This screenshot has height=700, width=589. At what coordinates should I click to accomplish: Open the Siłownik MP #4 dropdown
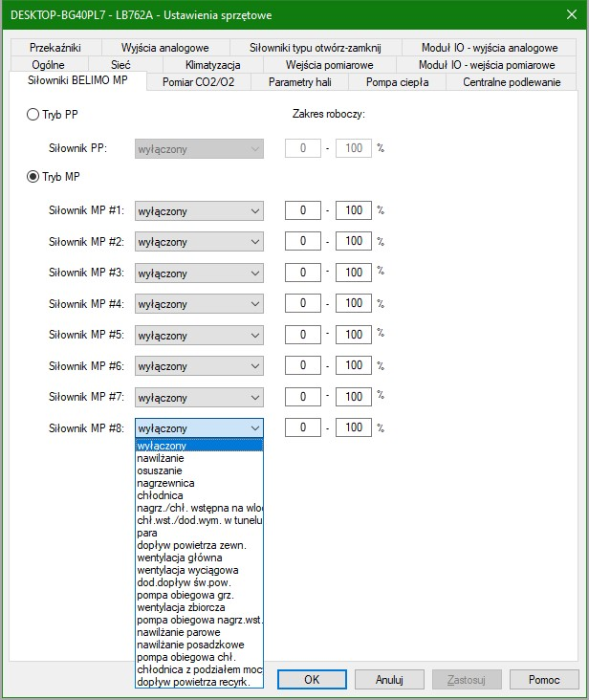(x=199, y=304)
